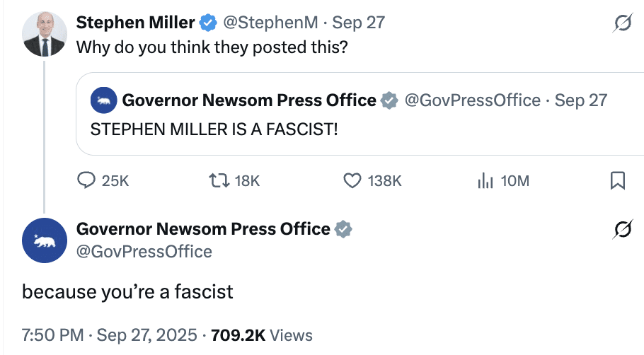Open view analytics icon showing 10M

[485, 181]
